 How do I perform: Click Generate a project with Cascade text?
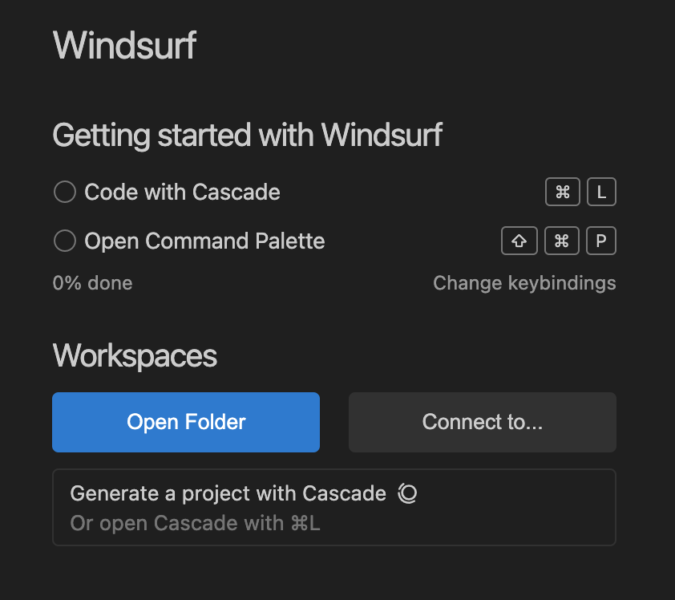[228, 493]
